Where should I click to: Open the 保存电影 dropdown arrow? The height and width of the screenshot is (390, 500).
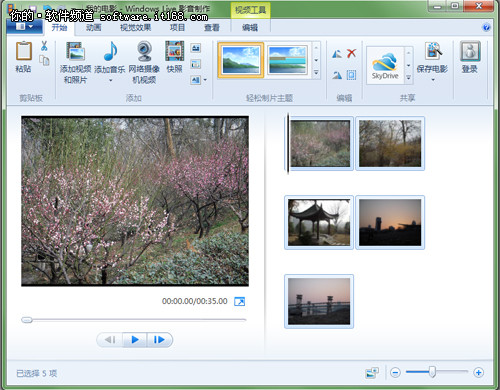coord(433,80)
